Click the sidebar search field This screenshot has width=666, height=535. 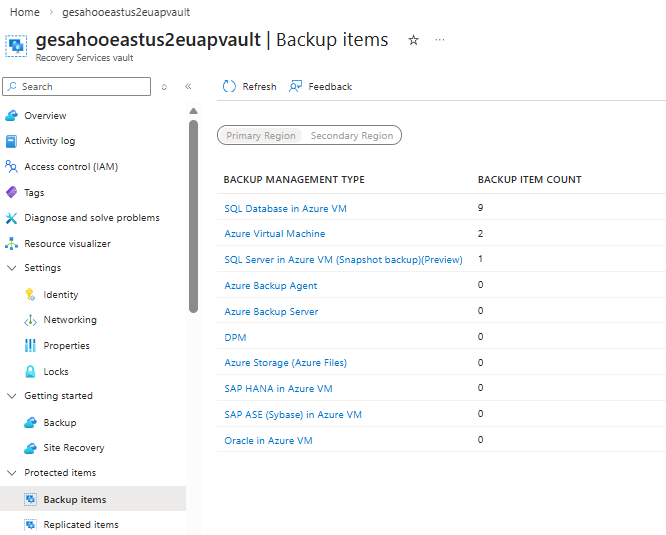click(x=76, y=87)
